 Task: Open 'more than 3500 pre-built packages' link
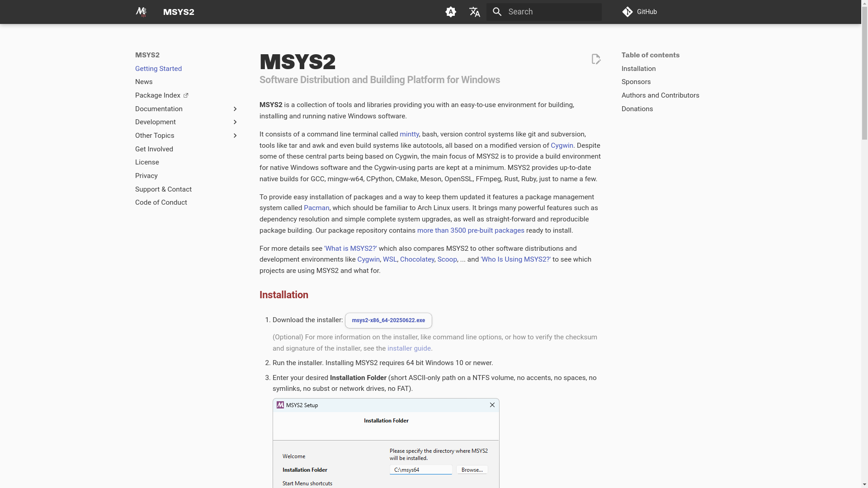(471, 230)
